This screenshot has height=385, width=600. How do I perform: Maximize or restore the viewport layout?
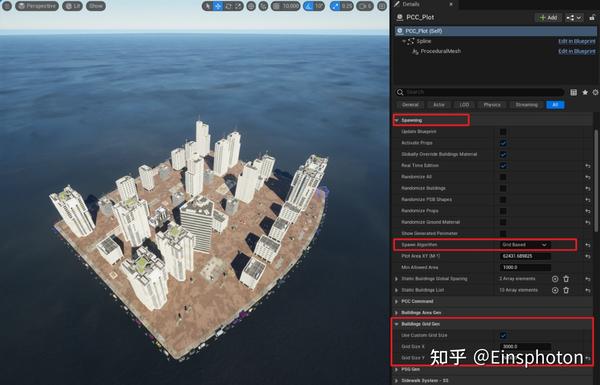(382, 6)
